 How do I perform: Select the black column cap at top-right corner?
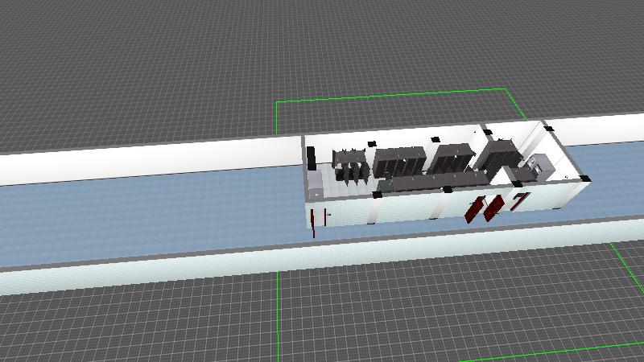tap(547, 126)
